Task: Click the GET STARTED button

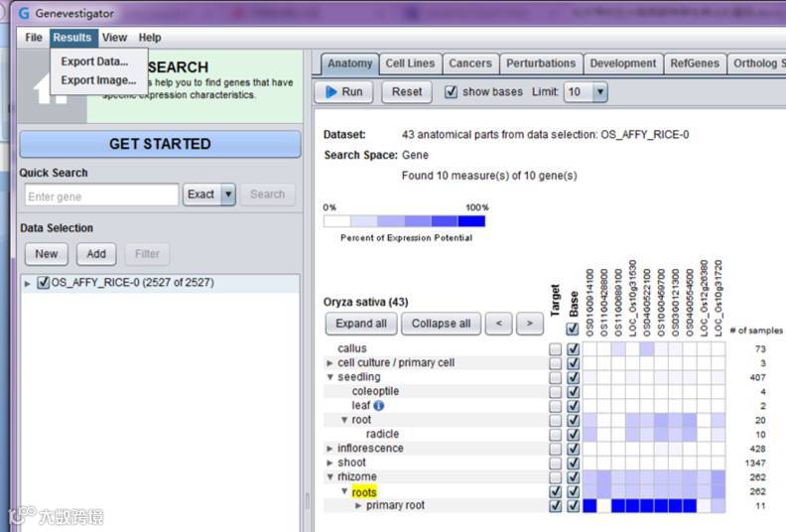Action: click(x=160, y=144)
